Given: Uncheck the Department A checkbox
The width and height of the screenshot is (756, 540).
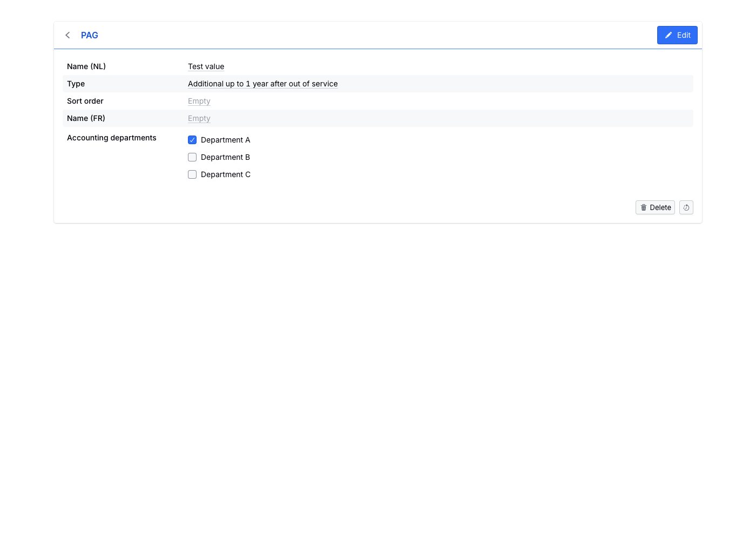Looking at the screenshot, I should click(x=192, y=140).
